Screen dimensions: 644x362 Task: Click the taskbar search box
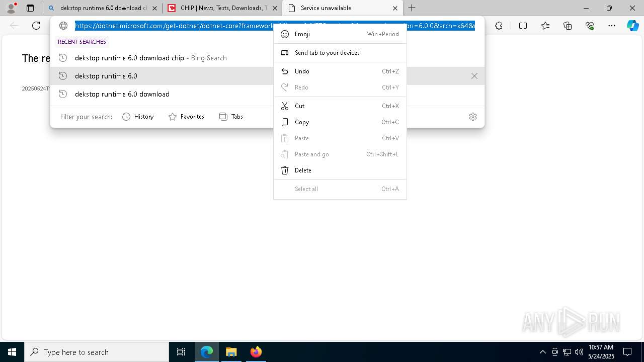click(x=97, y=352)
